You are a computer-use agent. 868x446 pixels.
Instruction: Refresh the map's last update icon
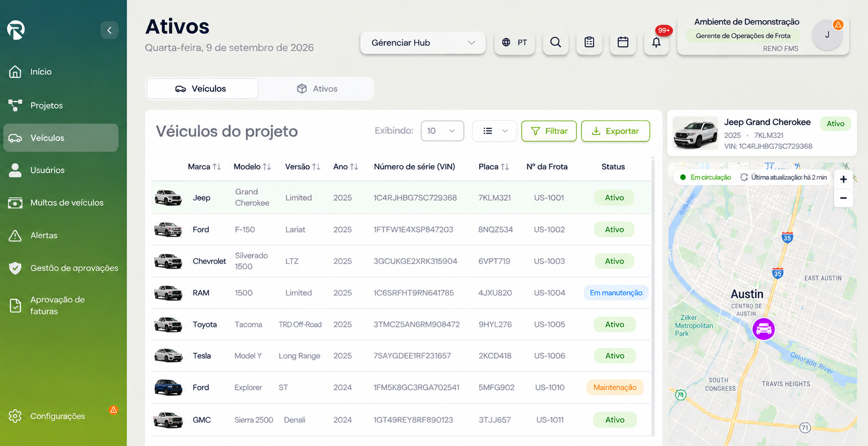[744, 177]
